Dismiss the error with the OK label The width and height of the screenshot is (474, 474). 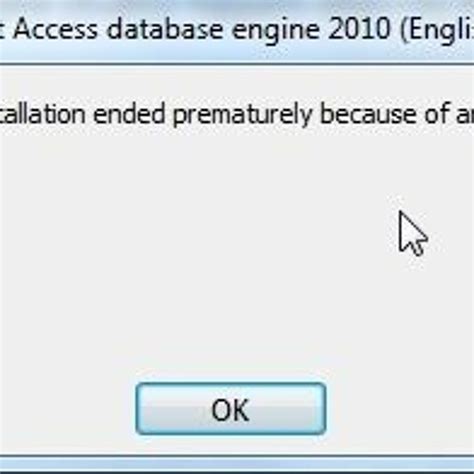230,410
